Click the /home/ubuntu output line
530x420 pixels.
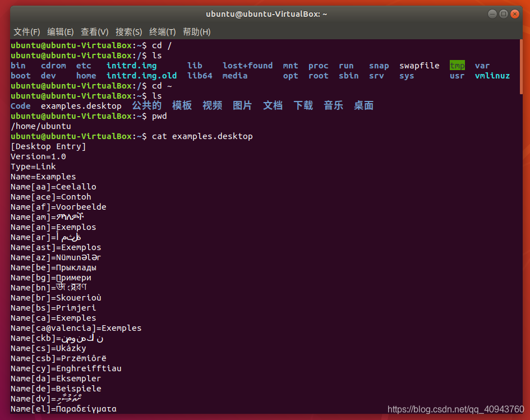coord(41,126)
